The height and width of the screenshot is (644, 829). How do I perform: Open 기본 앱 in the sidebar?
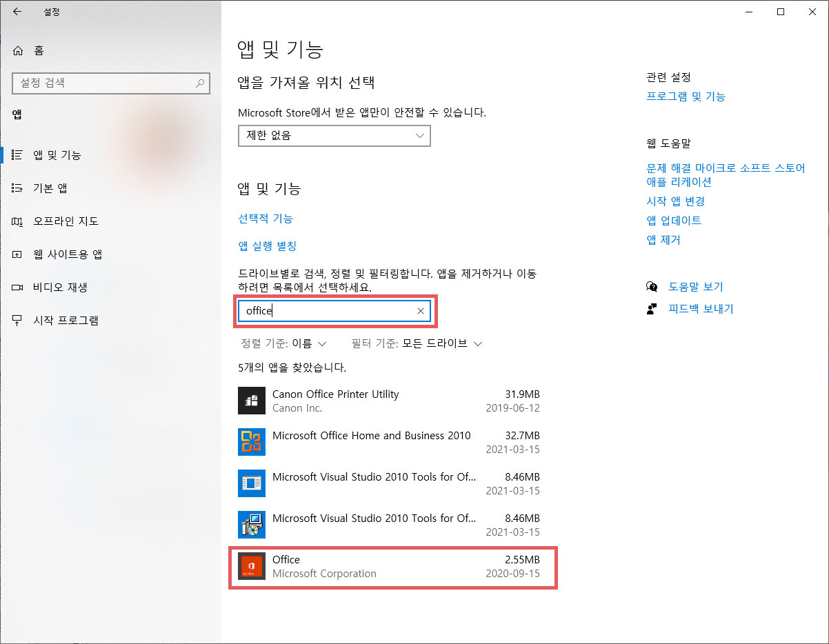[x=50, y=188]
